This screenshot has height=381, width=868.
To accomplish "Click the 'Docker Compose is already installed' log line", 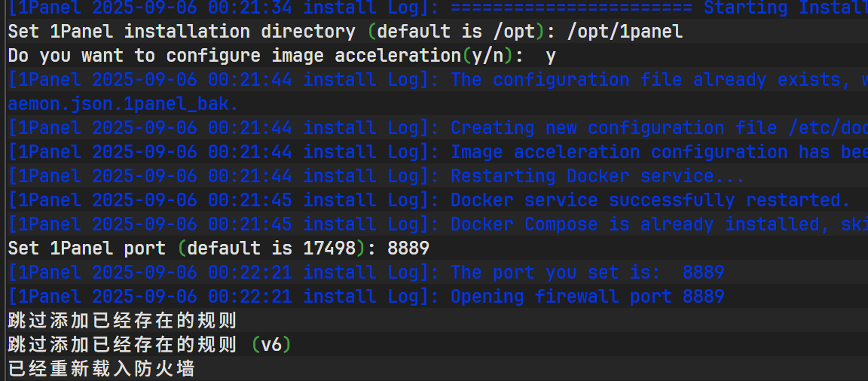I will [438, 224].
